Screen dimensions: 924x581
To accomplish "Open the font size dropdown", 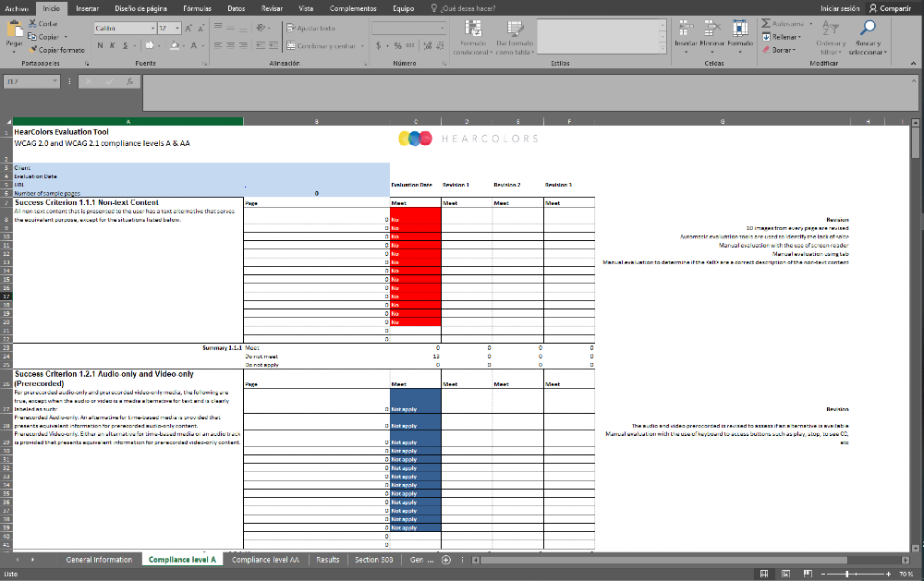I will pos(176,29).
